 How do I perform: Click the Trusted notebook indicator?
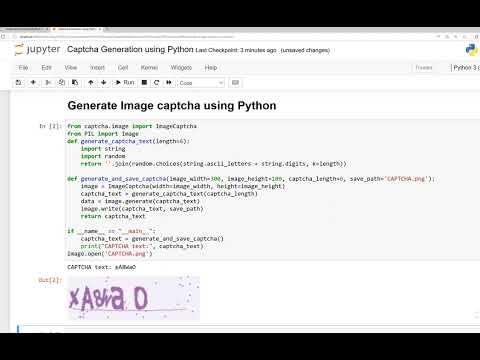[x=424, y=68]
